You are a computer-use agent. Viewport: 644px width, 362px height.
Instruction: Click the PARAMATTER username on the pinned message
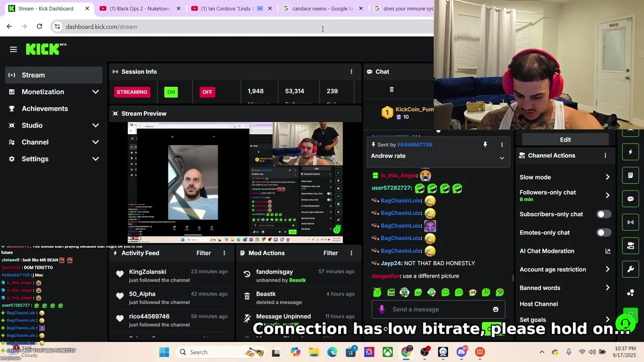(415, 145)
